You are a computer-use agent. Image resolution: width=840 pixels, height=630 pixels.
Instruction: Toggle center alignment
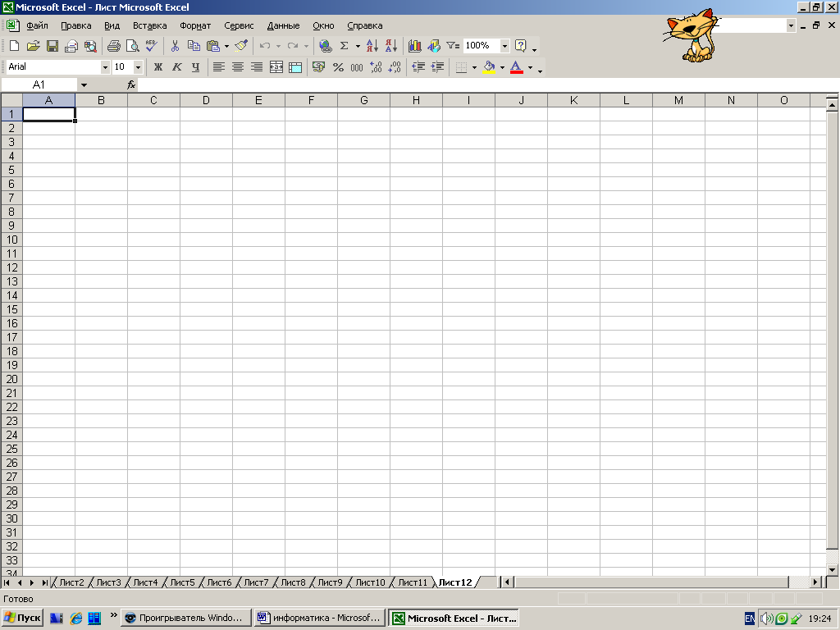[x=238, y=67]
